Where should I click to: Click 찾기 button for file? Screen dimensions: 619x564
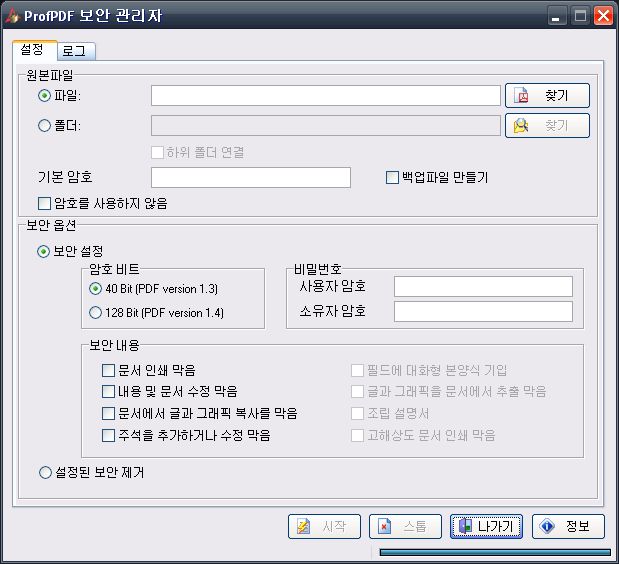547,96
